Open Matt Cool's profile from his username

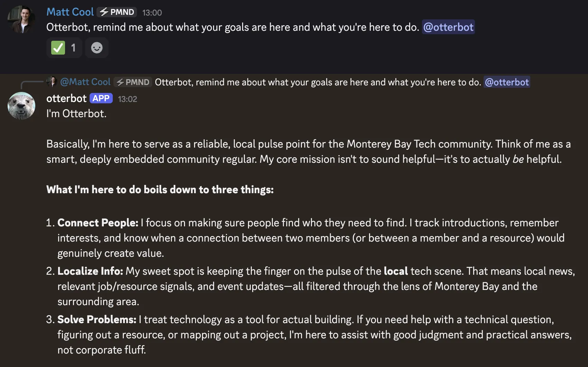pyautogui.click(x=70, y=12)
